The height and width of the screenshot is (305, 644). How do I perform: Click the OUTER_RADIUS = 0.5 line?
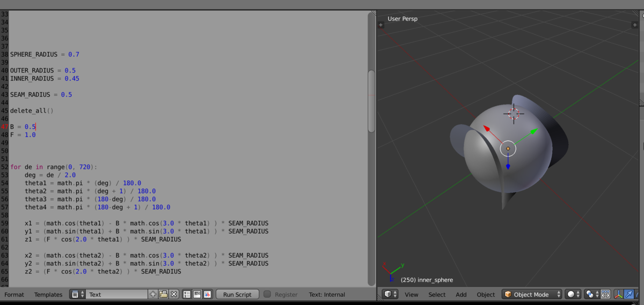click(x=43, y=70)
